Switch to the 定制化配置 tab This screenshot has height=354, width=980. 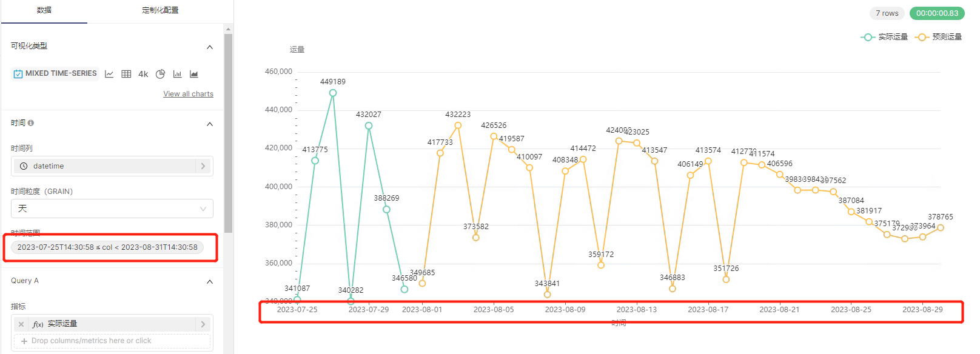(x=159, y=10)
